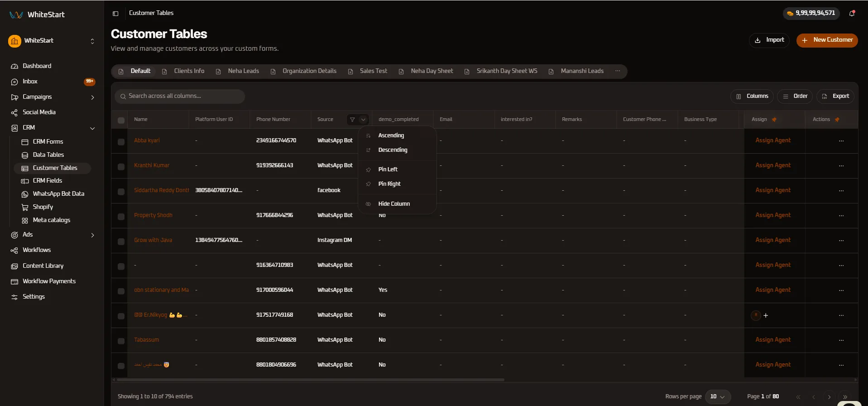Open customer Property Shodh name link
Screen dimensions: 868x406
153,215
